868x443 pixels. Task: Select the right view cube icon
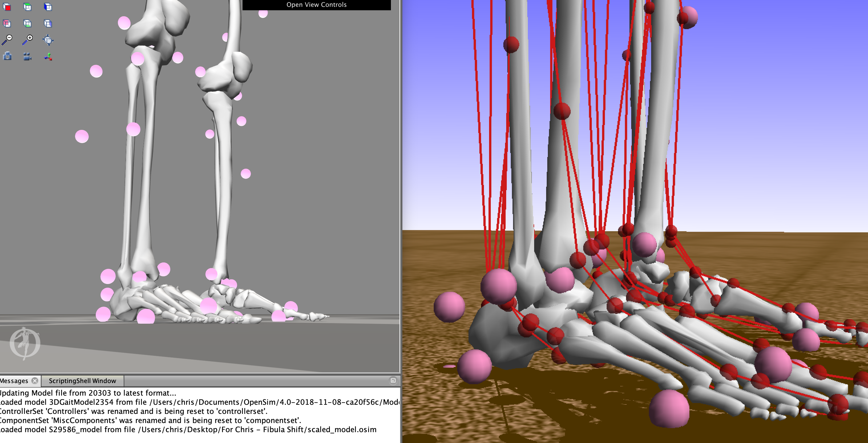coord(48,24)
